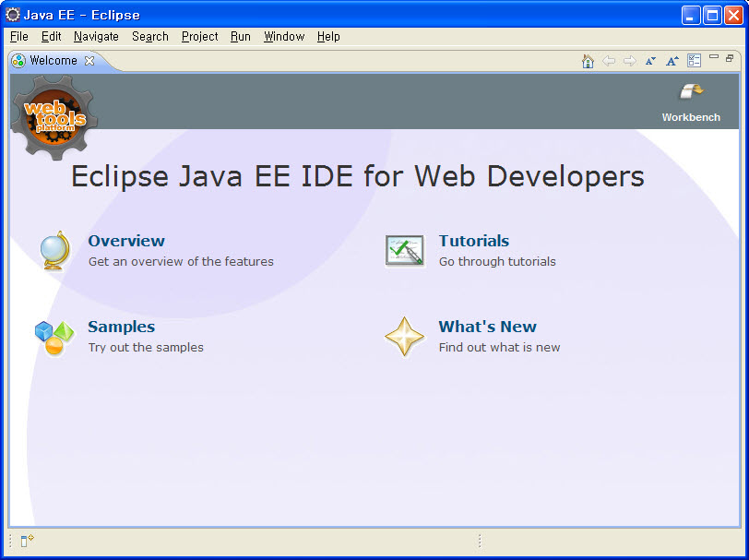Open the Tutorials link
Image resolution: width=749 pixels, height=560 pixels.
(x=474, y=241)
